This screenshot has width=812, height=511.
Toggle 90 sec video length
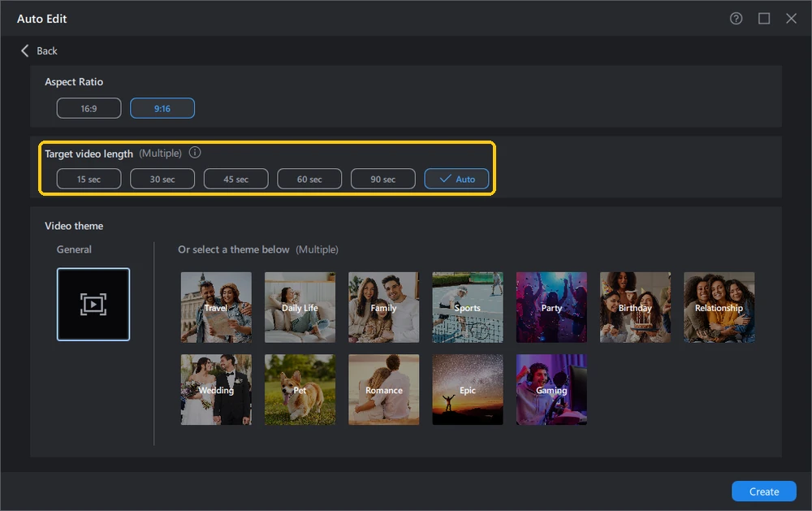[x=382, y=179]
